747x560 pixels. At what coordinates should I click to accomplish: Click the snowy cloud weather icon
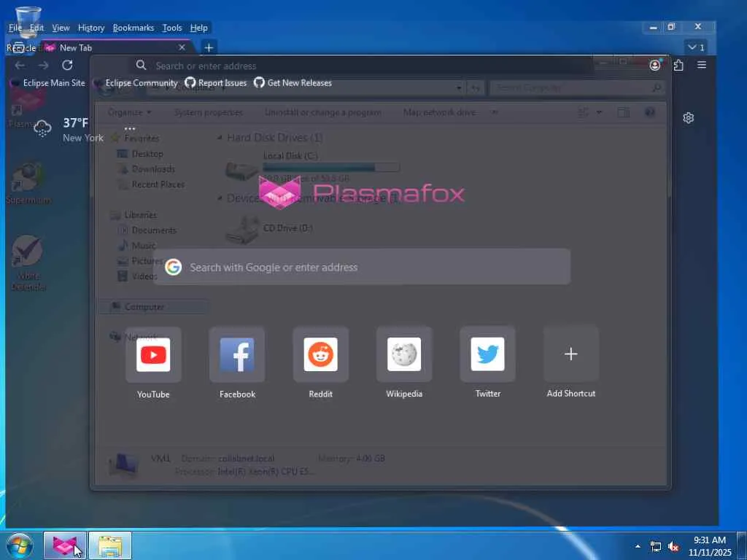42,128
